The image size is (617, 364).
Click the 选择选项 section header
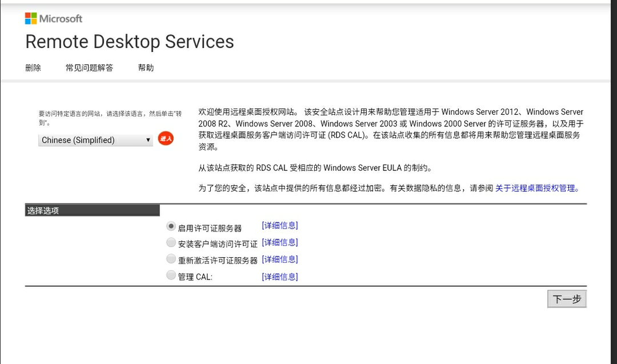93,210
